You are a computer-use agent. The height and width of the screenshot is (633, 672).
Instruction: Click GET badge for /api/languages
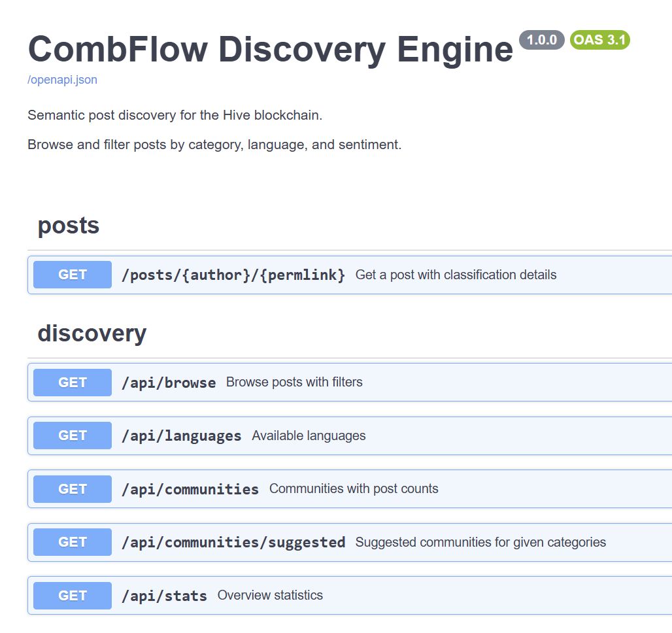(73, 436)
